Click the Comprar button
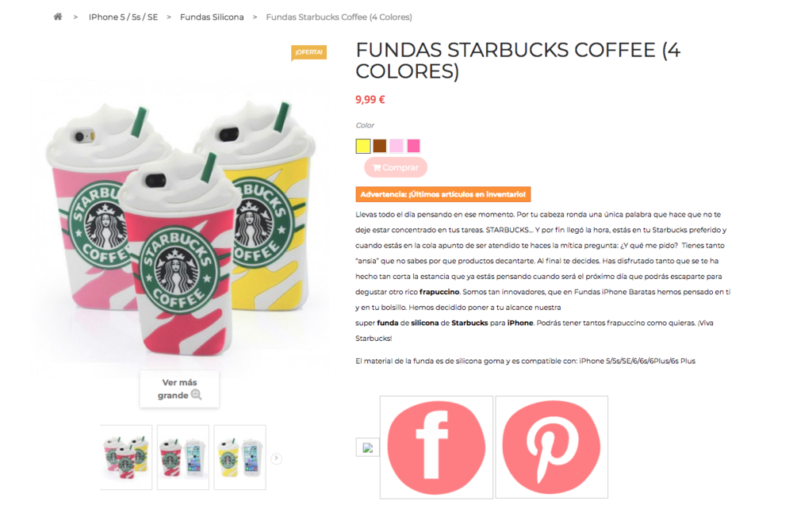This screenshot has height=532, width=793. click(396, 167)
